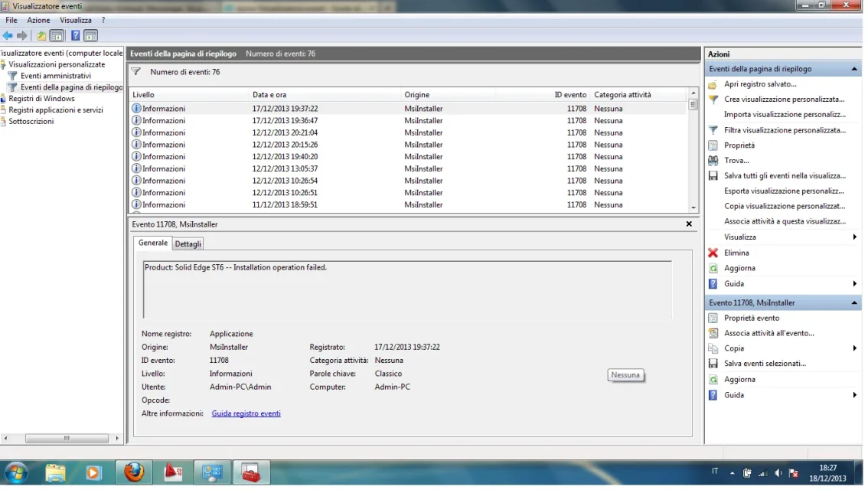Click Proprietà in the actions pane
Viewport: 868px width, 490px height.
coord(739,145)
